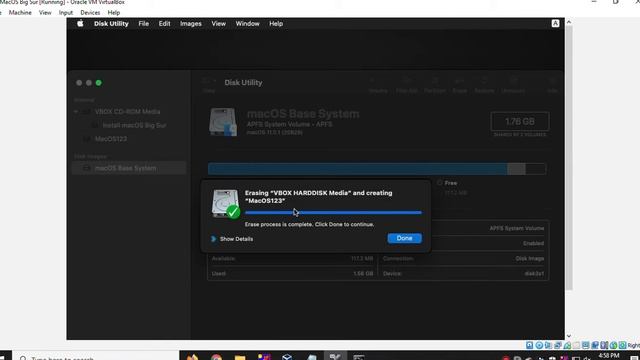The width and height of the screenshot is (640, 360).
Task: Click VirtualBox scrollbar down arrow
Action: pyautogui.click(x=569, y=336)
